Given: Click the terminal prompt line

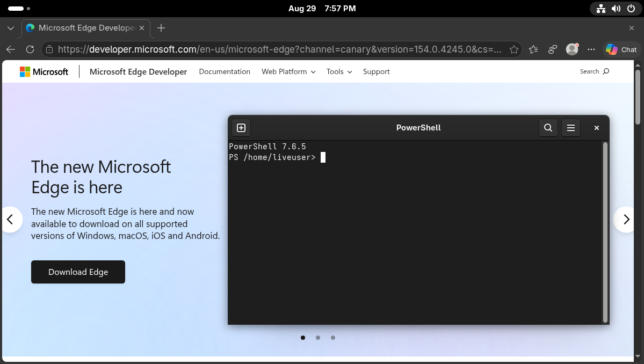Looking at the screenshot, I should pyautogui.click(x=277, y=157).
